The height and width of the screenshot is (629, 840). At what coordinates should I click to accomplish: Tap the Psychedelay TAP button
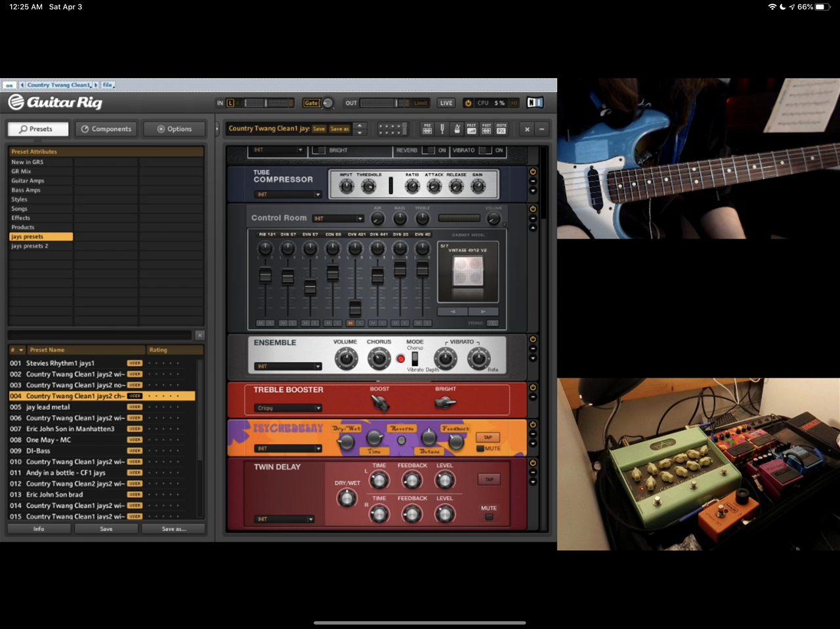[x=488, y=437]
